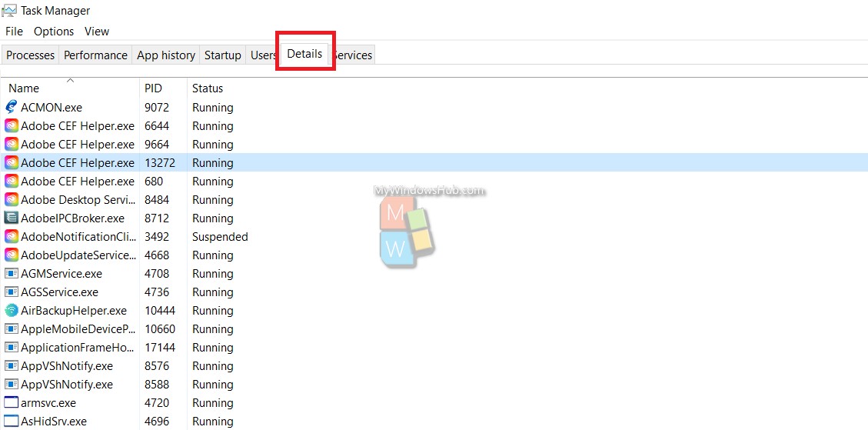Image resolution: width=868 pixels, height=430 pixels.
Task: Click the PID value 4720
Action: [157, 403]
